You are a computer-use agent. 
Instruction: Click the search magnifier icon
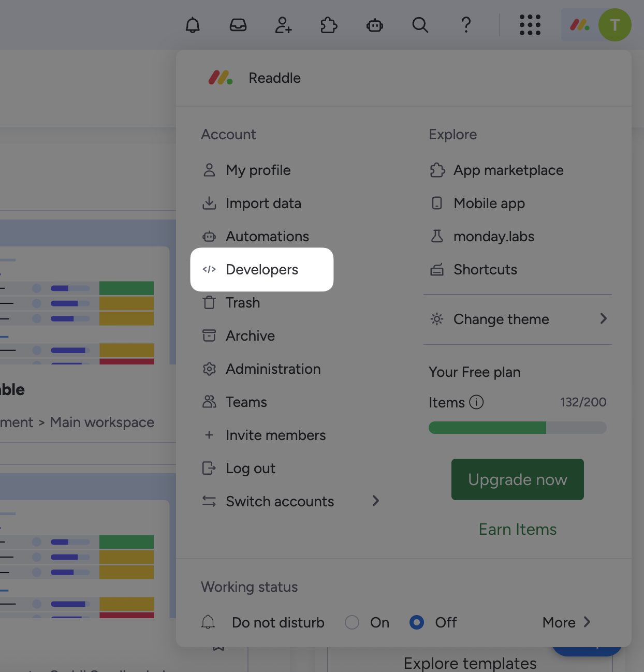click(x=420, y=25)
